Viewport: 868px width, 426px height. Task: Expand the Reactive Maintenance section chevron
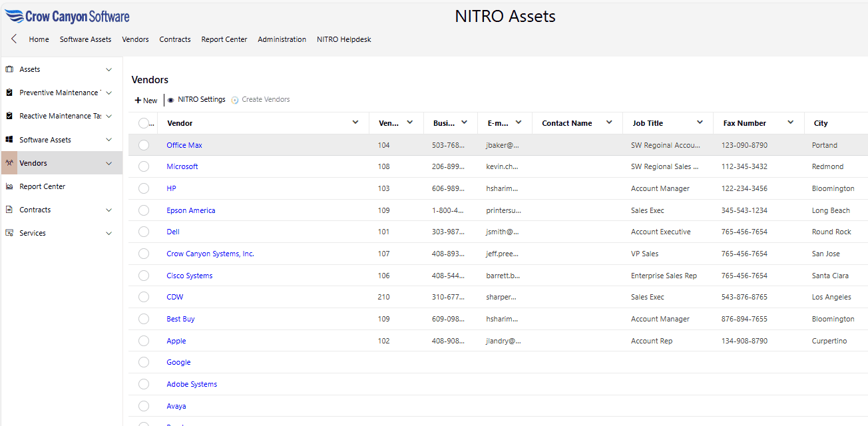tap(109, 116)
